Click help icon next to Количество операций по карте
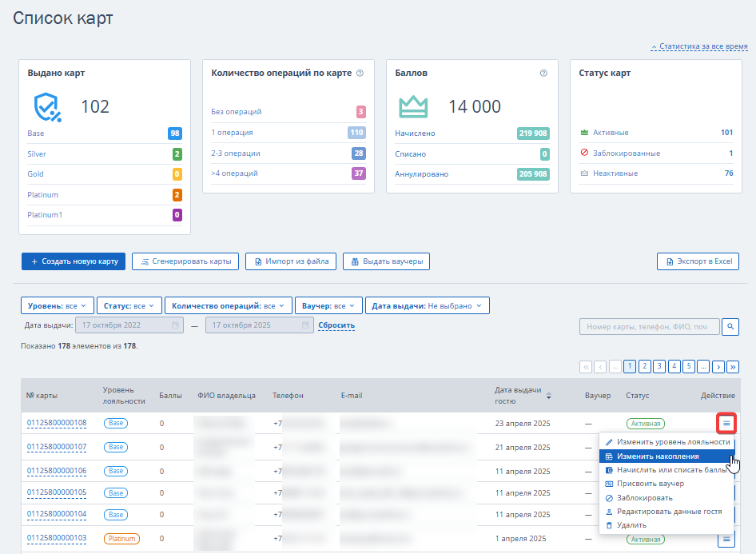This screenshot has width=756, height=554. (360, 73)
